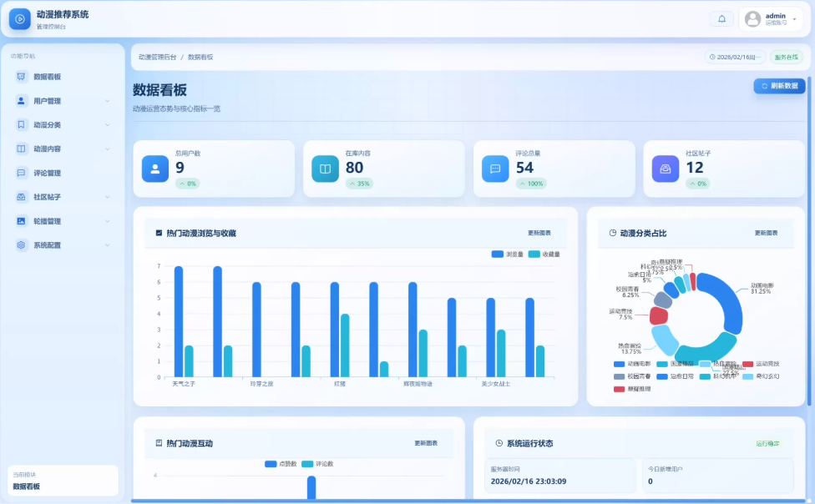Click the 服务在线 status tag
This screenshot has height=504, width=815.
786,57
